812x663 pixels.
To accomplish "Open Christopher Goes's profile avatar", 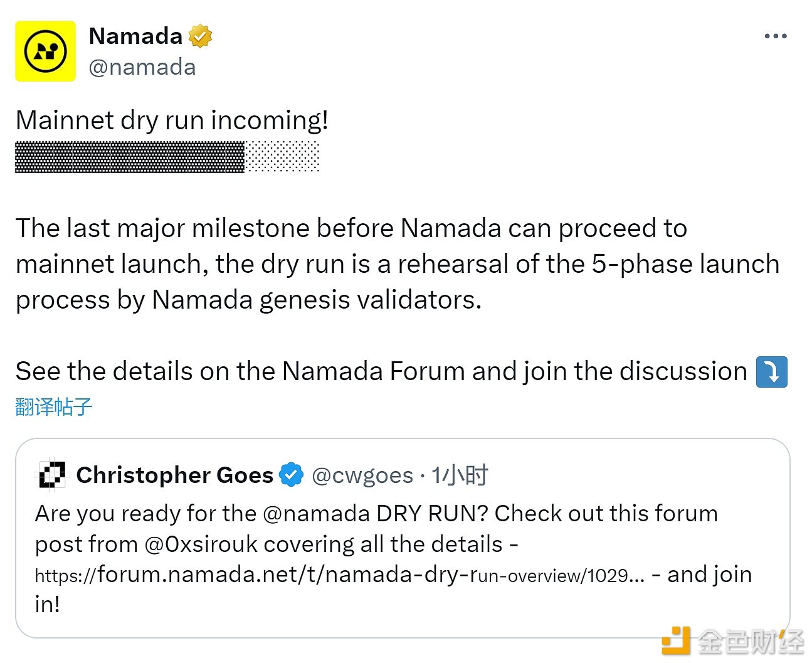I will coord(50,474).
